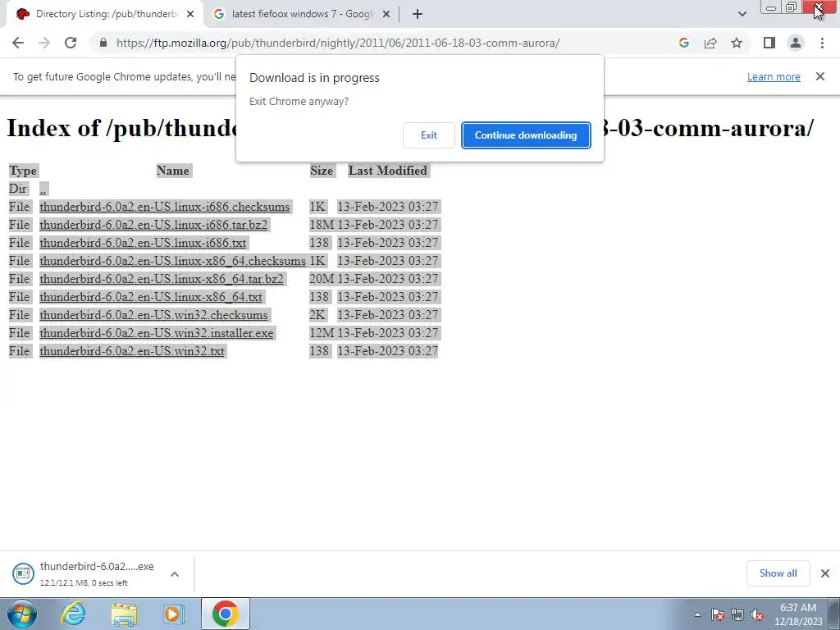Viewport: 840px width, 630px height.
Task: Click the Google search icon in address bar
Action: [683, 43]
